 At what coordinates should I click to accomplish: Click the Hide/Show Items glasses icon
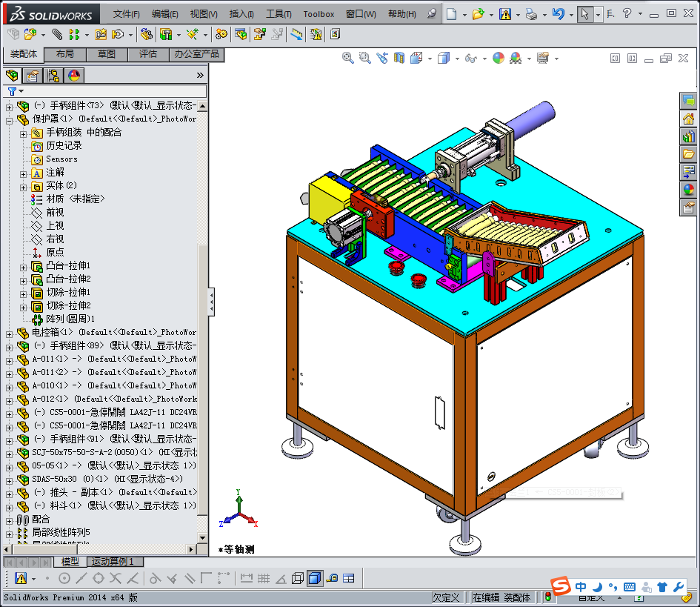pos(471,58)
